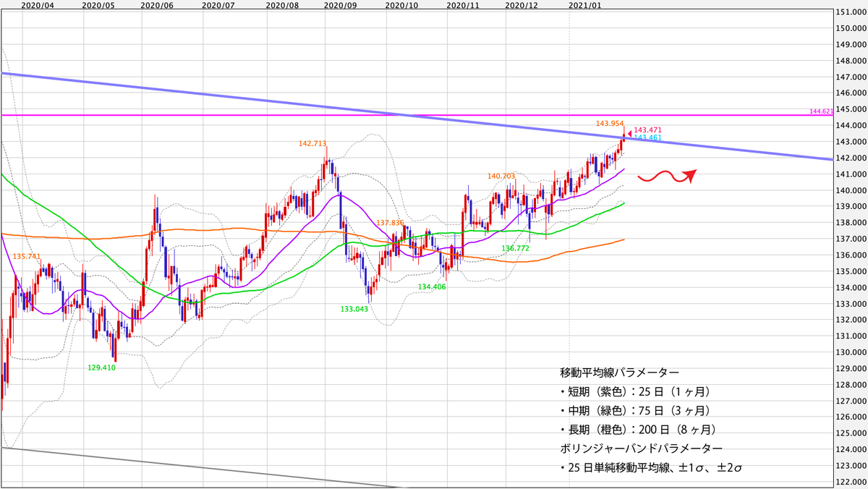Click the 131.000 axis value
The image size is (868, 489).
[x=852, y=336]
